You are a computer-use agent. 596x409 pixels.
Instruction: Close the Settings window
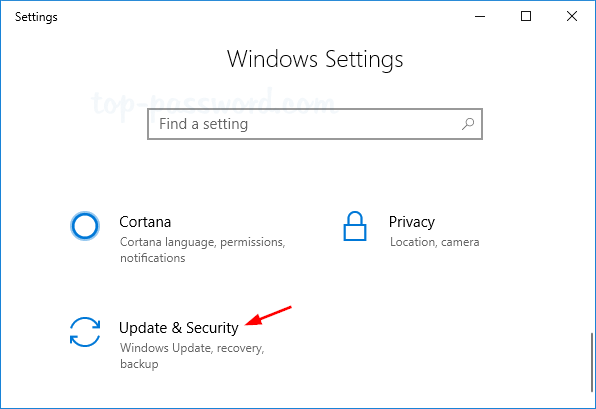point(572,16)
